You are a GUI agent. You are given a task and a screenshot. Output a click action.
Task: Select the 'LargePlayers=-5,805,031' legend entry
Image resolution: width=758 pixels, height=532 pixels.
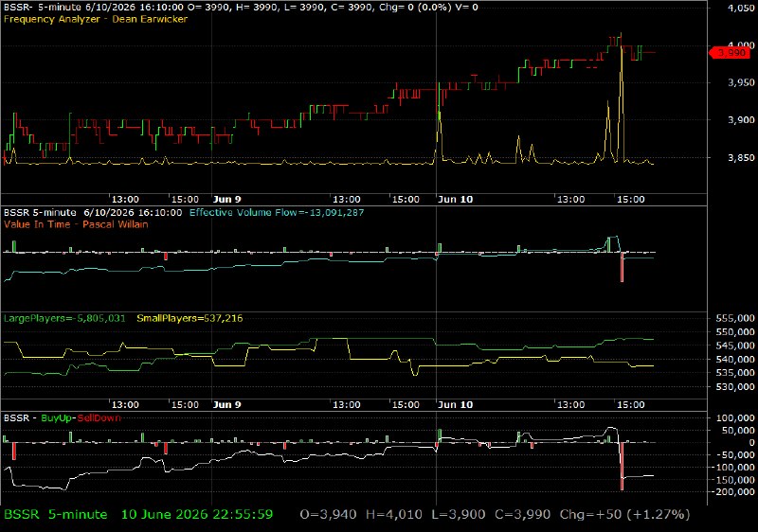tap(64, 319)
